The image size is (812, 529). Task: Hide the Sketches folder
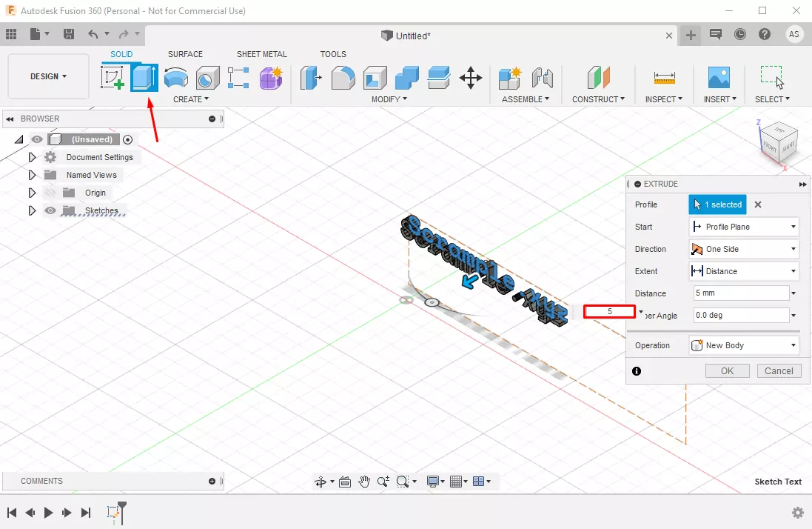50,210
